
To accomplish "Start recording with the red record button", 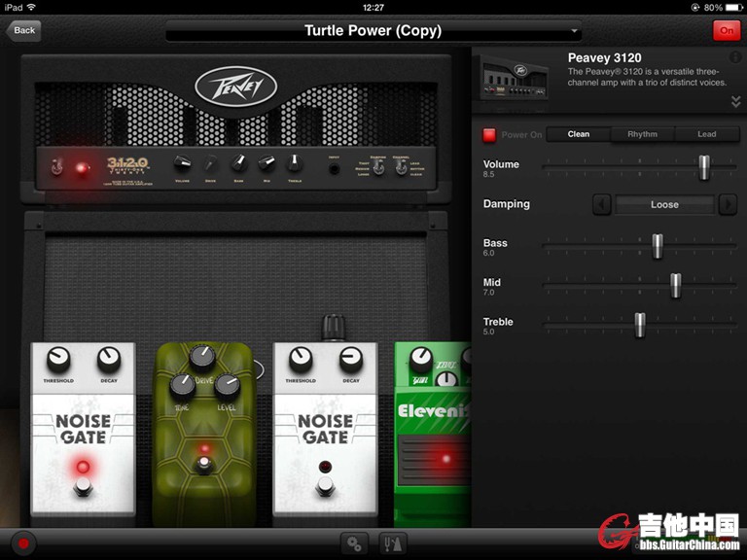I will click(23, 543).
